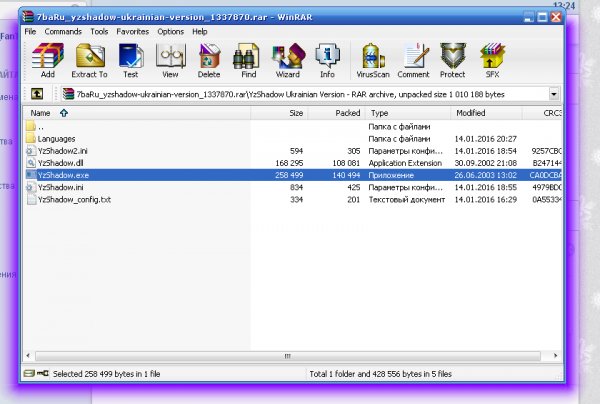
Task: Minimize the WinRAR window
Action: coord(528,17)
